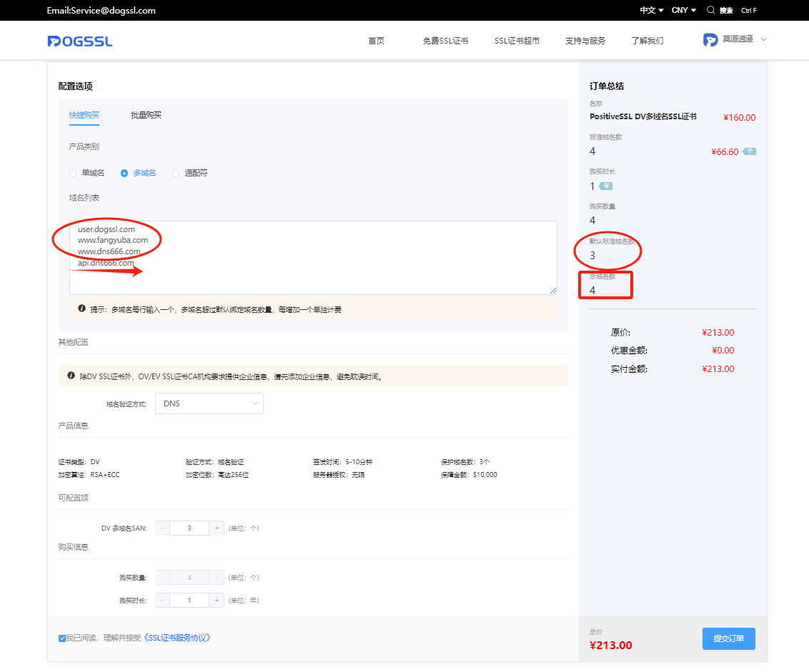Click the user avatar icon

click(710, 40)
